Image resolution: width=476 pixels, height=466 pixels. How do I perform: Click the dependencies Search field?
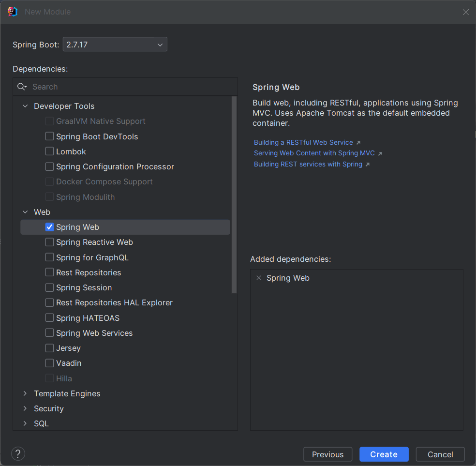131,87
